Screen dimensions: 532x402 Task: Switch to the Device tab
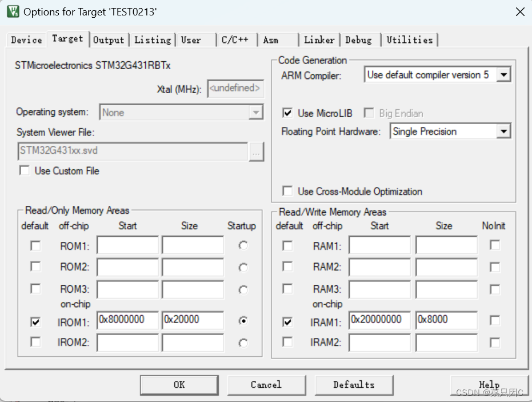tap(26, 40)
